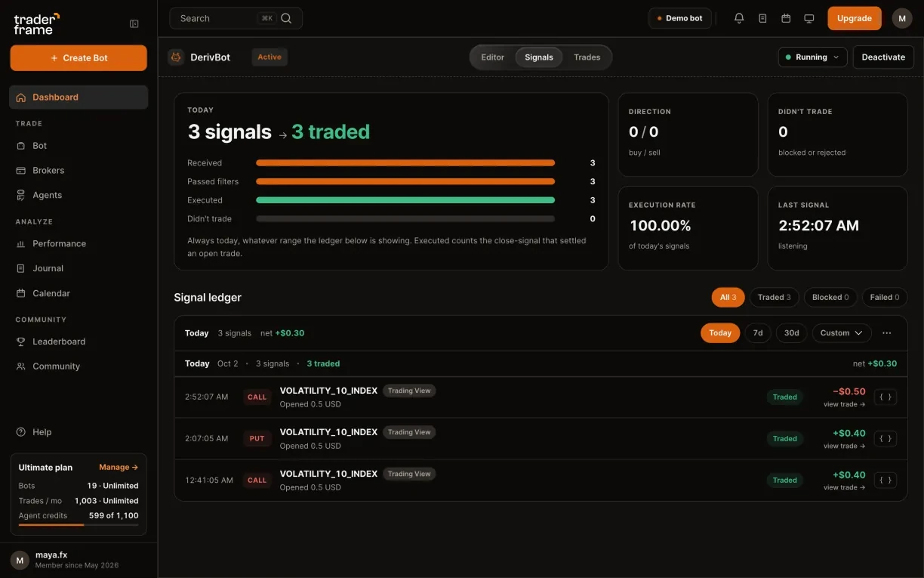The image size is (924, 578).
Task: Click the traderframe logo
Action: pyautogui.click(x=36, y=23)
